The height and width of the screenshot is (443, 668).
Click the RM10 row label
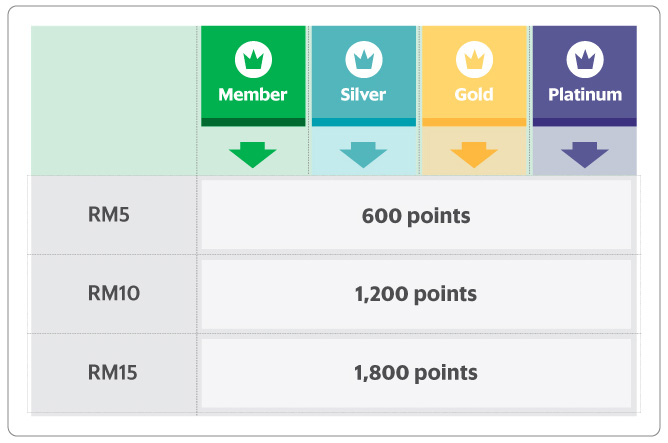click(114, 293)
